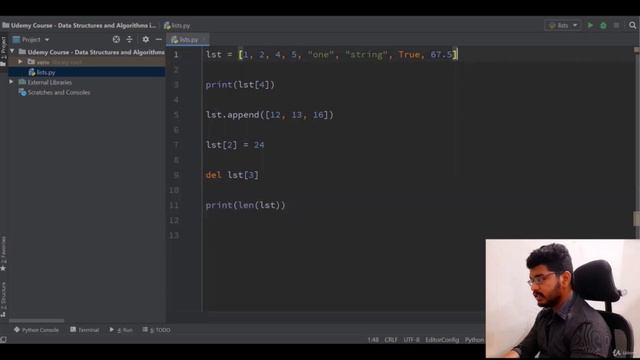The image size is (640, 360).
Task: Start debugging with the green bug icon
Action: (603, 25)
